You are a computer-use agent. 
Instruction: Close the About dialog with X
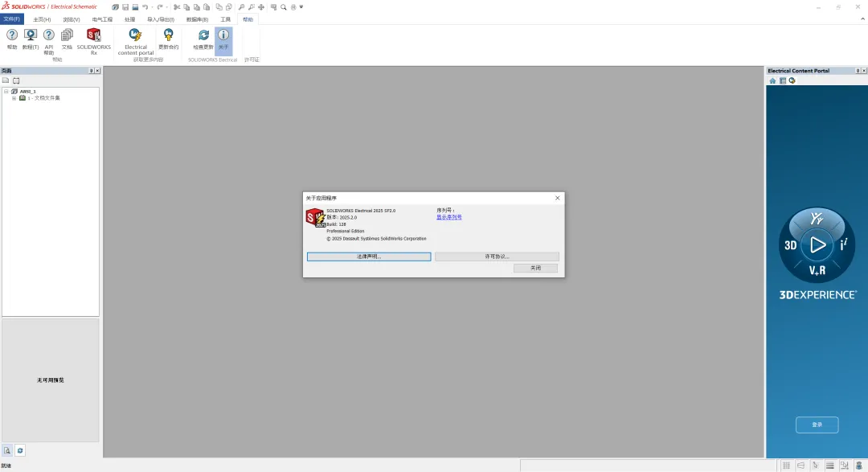tap(558, 198)
